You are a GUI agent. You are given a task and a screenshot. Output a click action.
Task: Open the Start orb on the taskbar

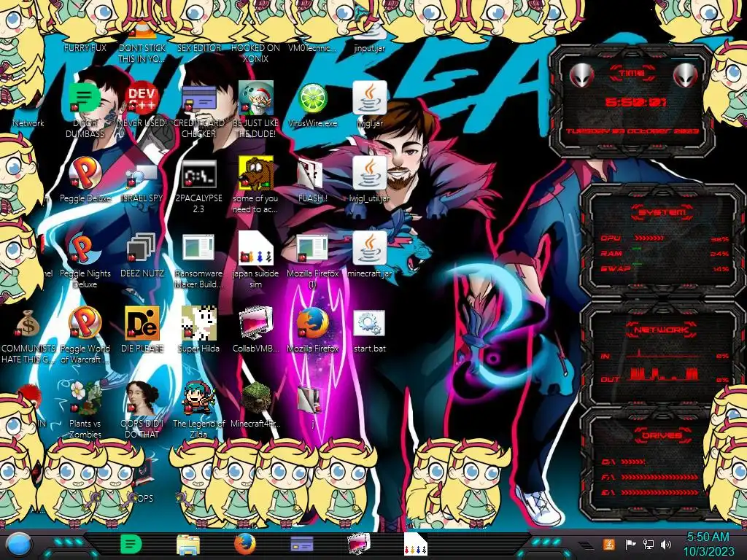19,545
